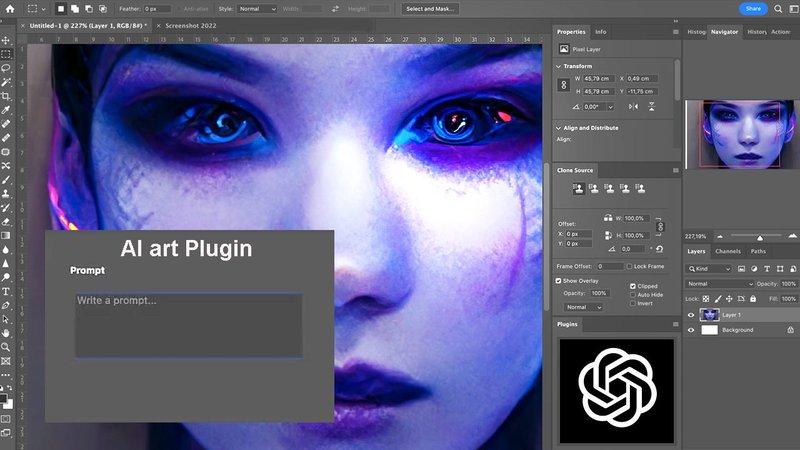800x450 pixels.
Task: Open Clone Source overlay Normal blend dropdown
Action: [584, 307]
